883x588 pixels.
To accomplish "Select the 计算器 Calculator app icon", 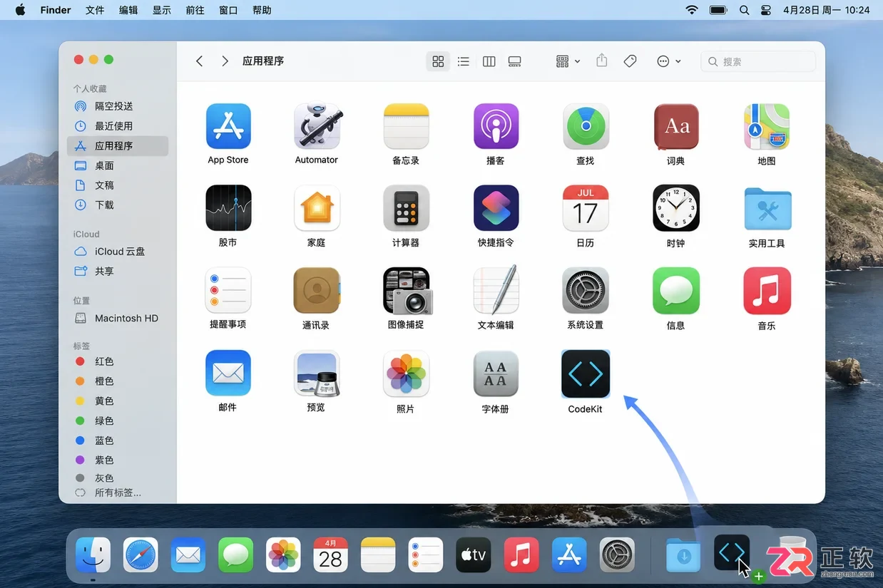I will coord(406,208).
